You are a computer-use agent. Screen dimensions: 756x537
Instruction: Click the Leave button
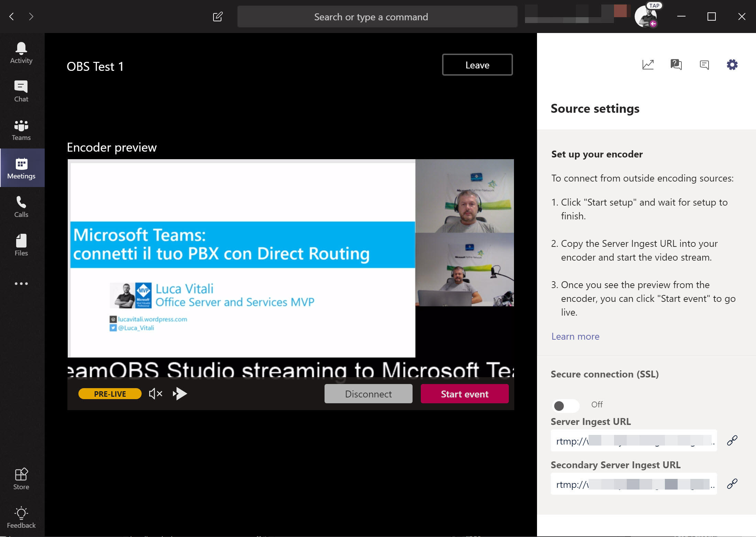click(477, 65)
